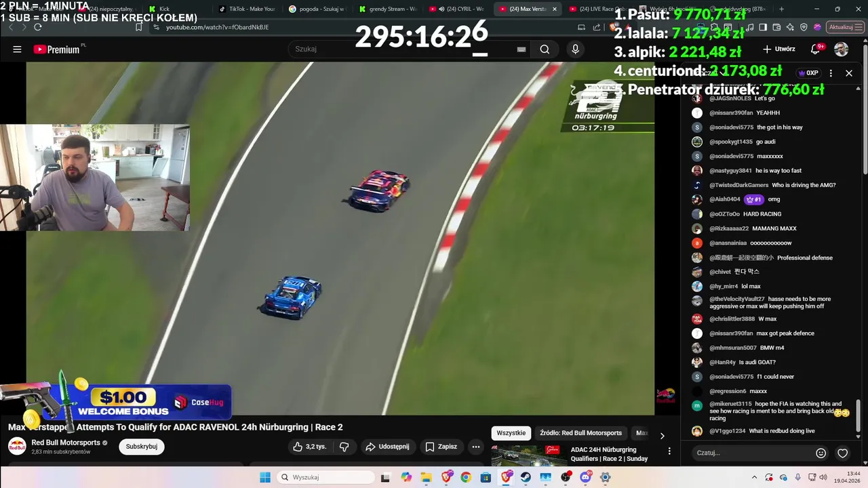Select the Wszystkie chip
This screenshot has width=868, height=488.
pos(511,433)
